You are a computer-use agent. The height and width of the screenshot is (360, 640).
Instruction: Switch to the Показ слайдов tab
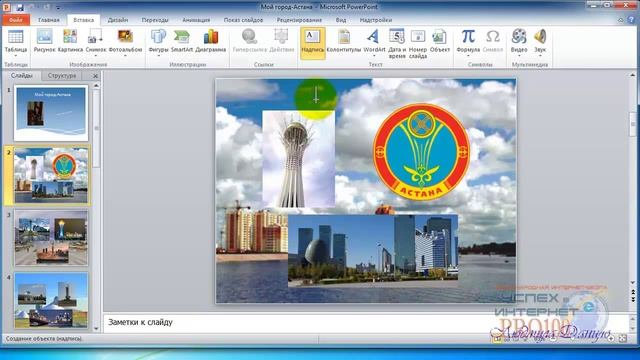click(x=243, y=20)
